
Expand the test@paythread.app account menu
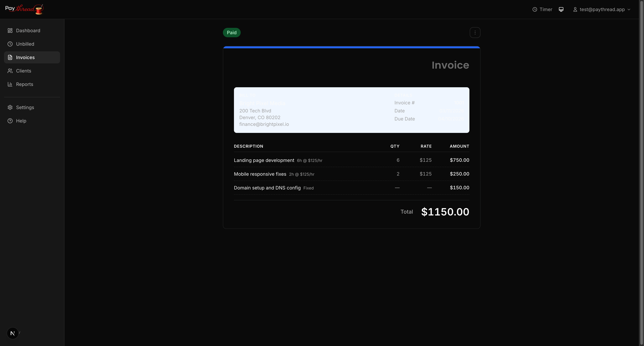point(602,10)
